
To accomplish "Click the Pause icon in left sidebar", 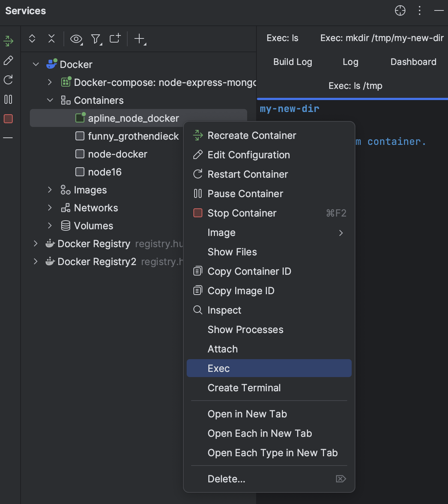I will pyautogui.click(x=8, y=99).
